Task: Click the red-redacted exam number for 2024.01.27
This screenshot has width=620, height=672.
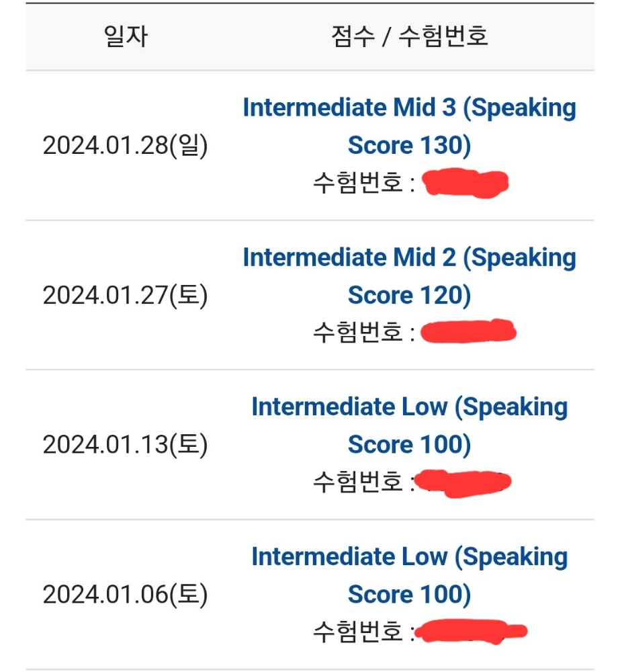Action: click(468, 332)
